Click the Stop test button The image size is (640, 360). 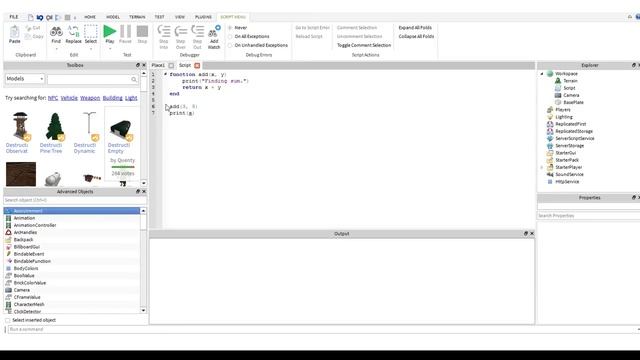[x=142, y=31]
